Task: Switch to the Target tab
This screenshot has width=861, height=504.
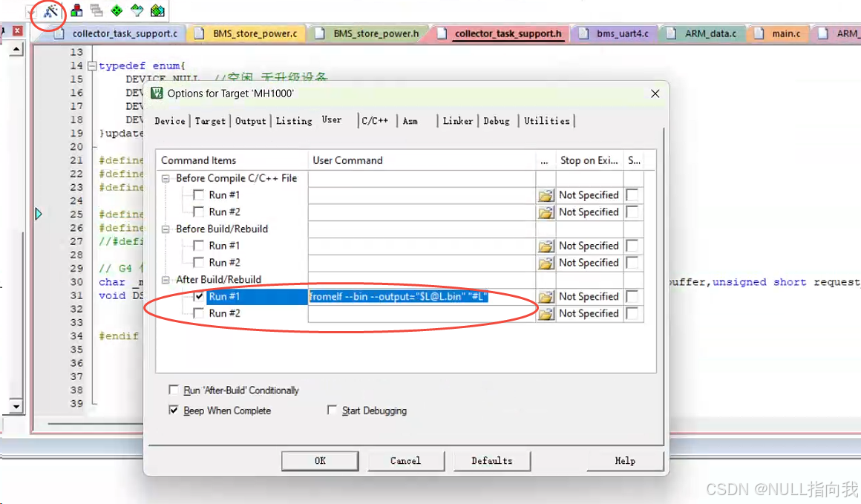Action: pyautogui.click(x=210, y=121)
